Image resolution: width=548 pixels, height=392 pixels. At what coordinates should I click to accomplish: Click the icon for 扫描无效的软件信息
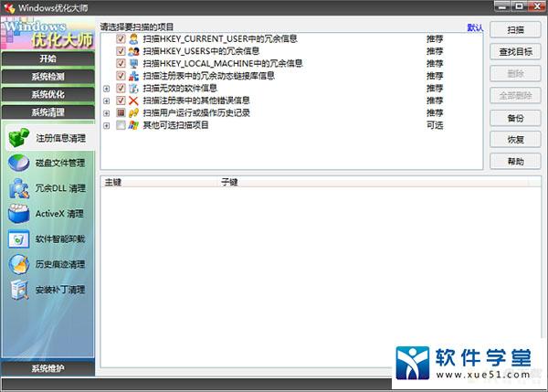[133, 88]
